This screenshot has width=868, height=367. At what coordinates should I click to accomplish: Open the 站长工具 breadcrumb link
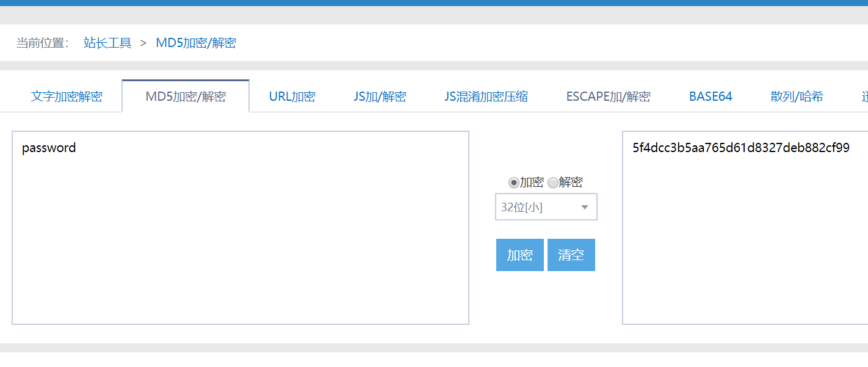(107, 43)
